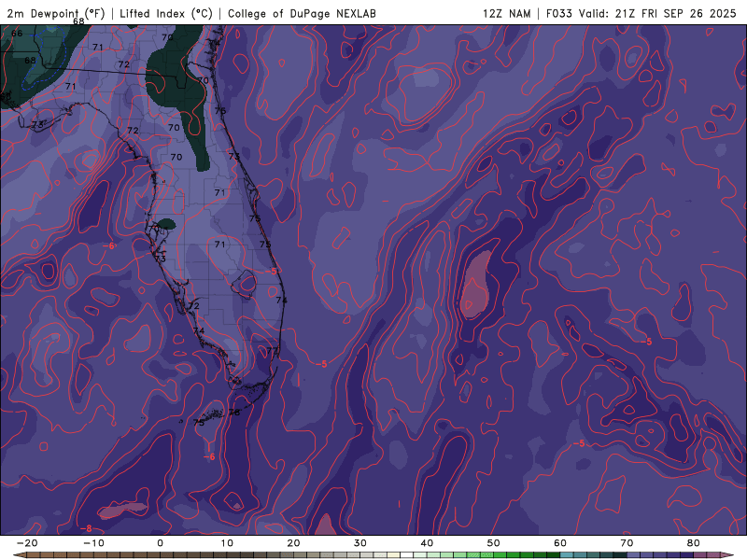Viewport: 747px width, 560px height.
Task: Click the "12Z NAM" model run label
Action: (506, 13)
